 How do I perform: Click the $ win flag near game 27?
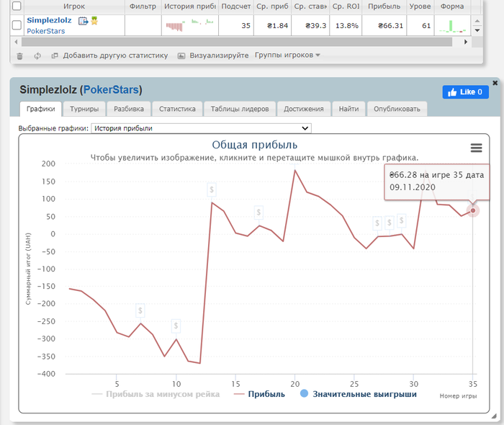377,223
